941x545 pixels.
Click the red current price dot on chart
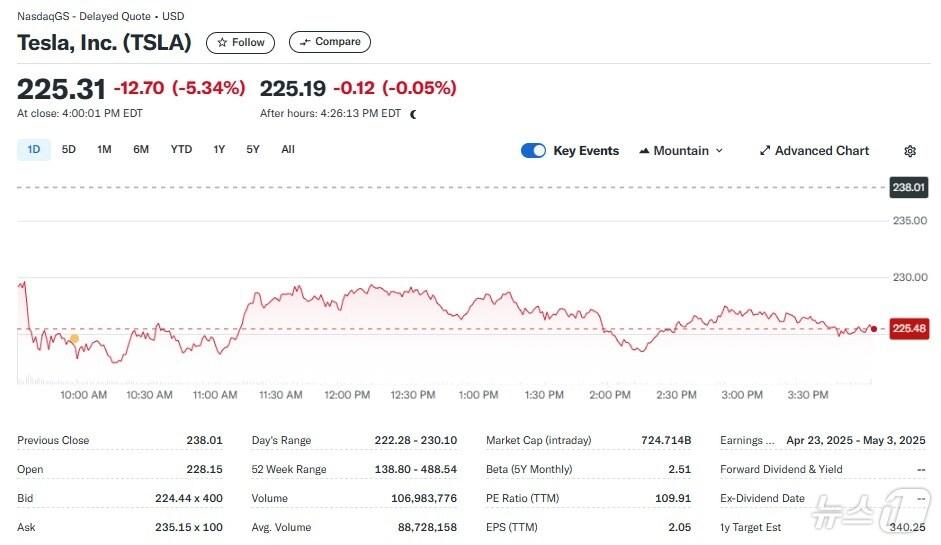point(873,329)
